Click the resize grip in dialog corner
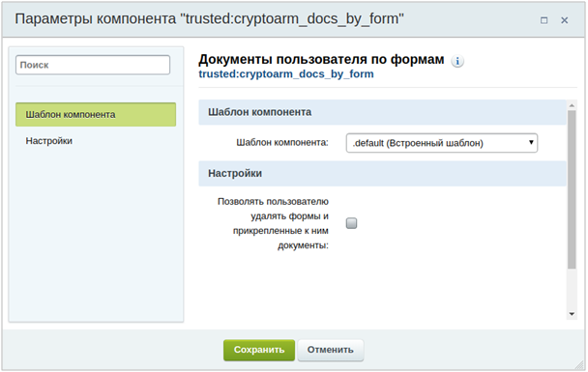This screenshot has width=588, height=372. pos(579,364)
